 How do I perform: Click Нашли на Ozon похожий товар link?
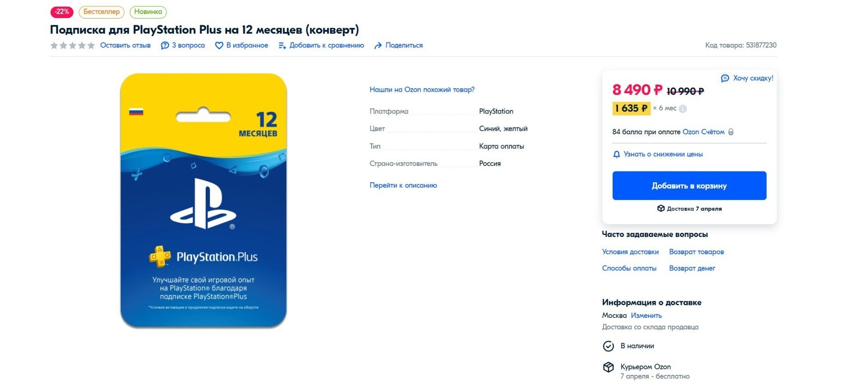coord(422,90)
